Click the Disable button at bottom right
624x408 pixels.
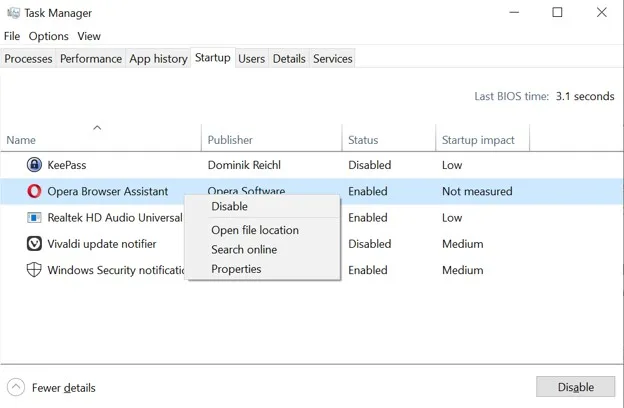575,387
